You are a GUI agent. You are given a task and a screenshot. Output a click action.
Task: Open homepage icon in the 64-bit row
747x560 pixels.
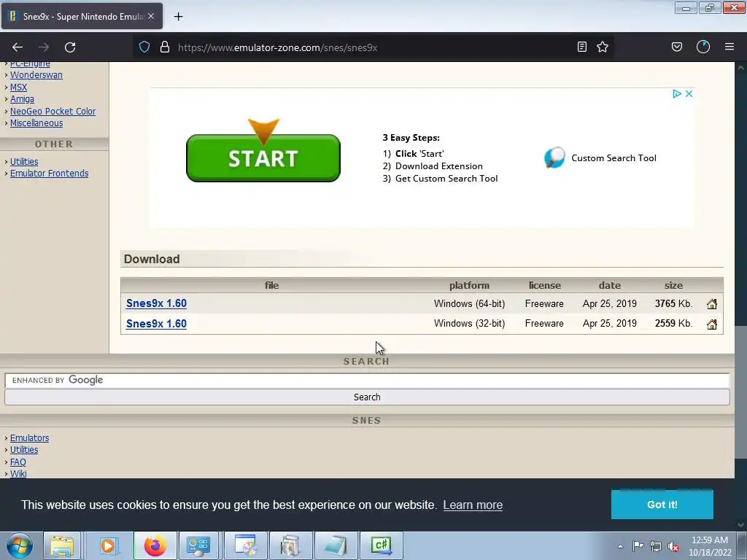pos(712,304)
